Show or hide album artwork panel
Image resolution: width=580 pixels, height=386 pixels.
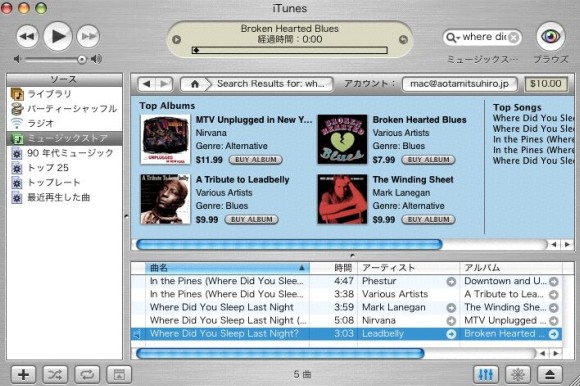coord(119,375)
